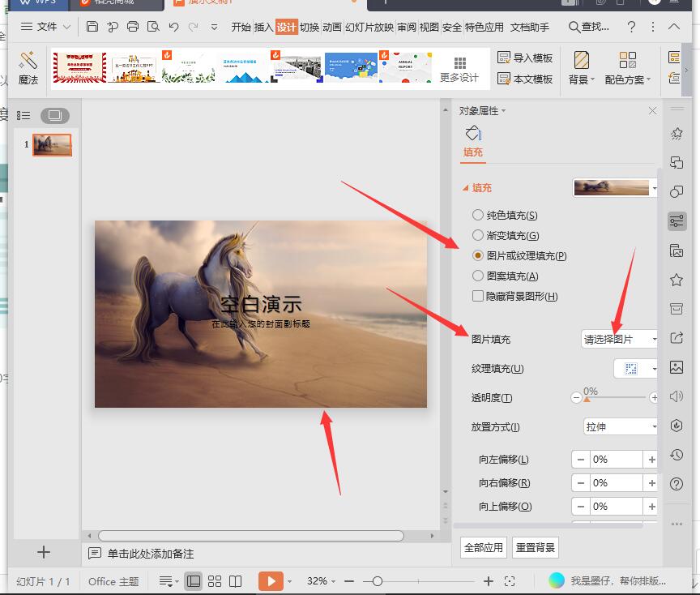Toggle 隐藏背景图形(H) checkbox
This screenshot has height=595, width=700.
478,296
